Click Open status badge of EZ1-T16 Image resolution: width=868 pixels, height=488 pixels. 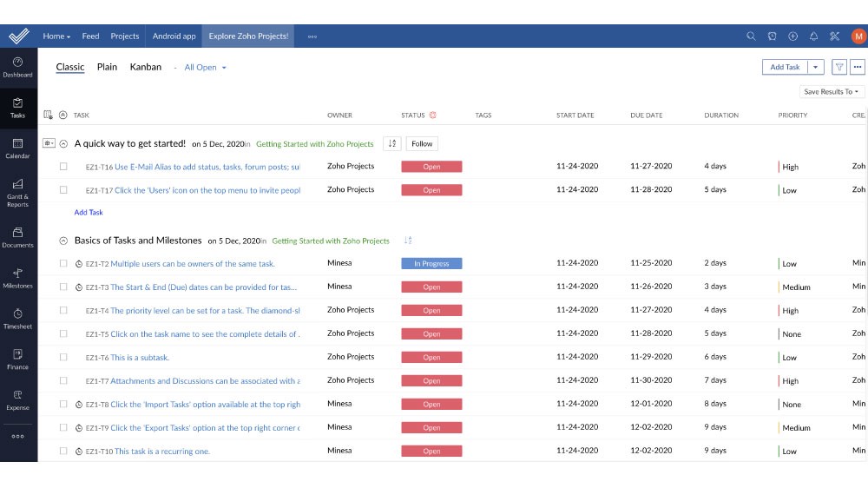click(x=431, y=167)
